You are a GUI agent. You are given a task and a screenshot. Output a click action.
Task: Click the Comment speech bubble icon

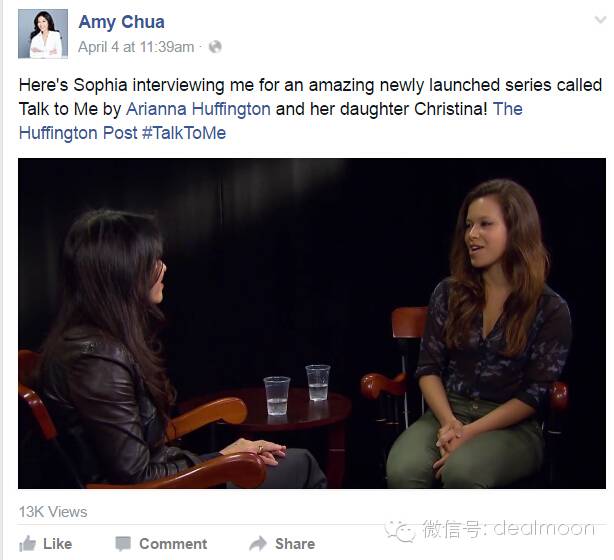pyautogui.click(x=123, y=544)
